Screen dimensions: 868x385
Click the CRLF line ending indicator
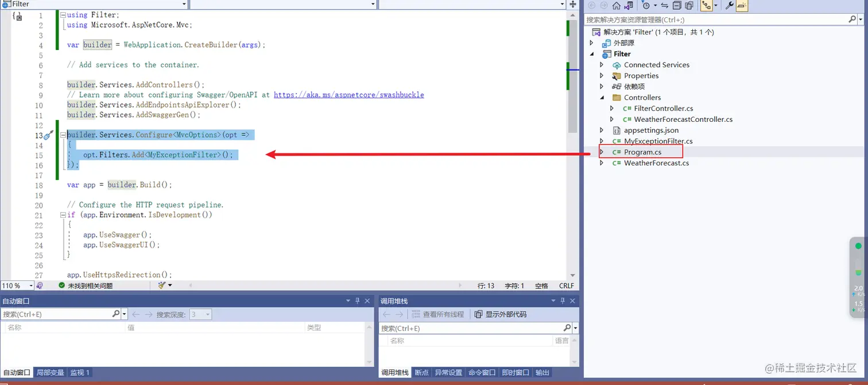(567, 286)
